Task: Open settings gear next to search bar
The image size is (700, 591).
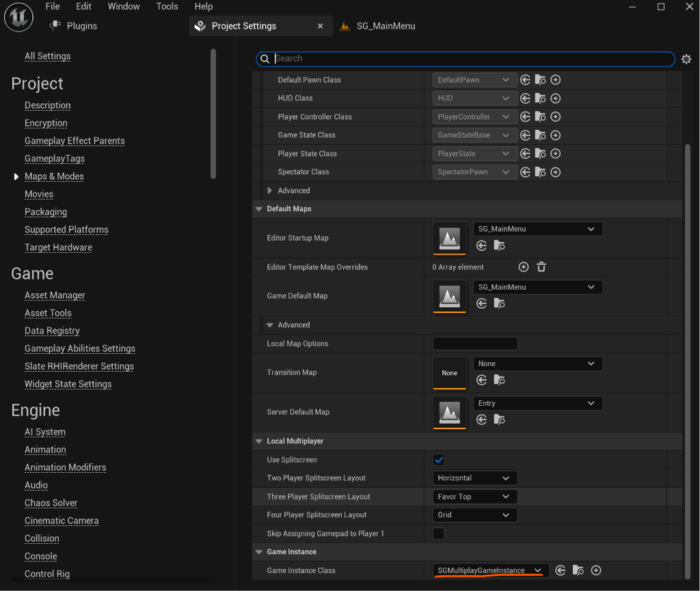Action: pyautogui.click(x=686, y=59)
